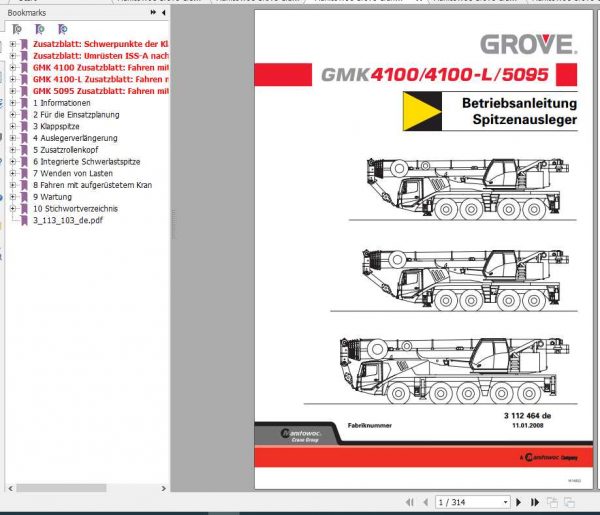This screenshot has width=600, height=515.
Task: Select the '5 Zusatzrollenkopf' bookmark text
Action: (x=65, y=150)
